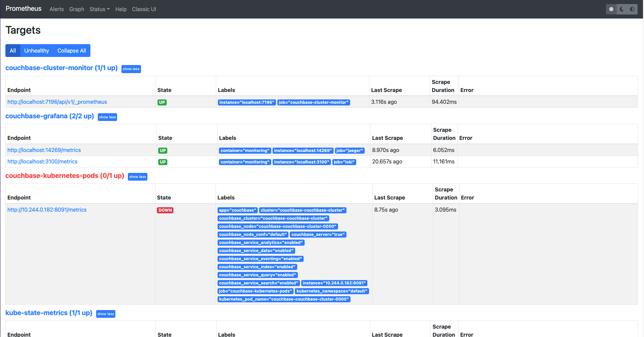Open the Alerts page
644x337 pixels.
click(x=57, y=9)
